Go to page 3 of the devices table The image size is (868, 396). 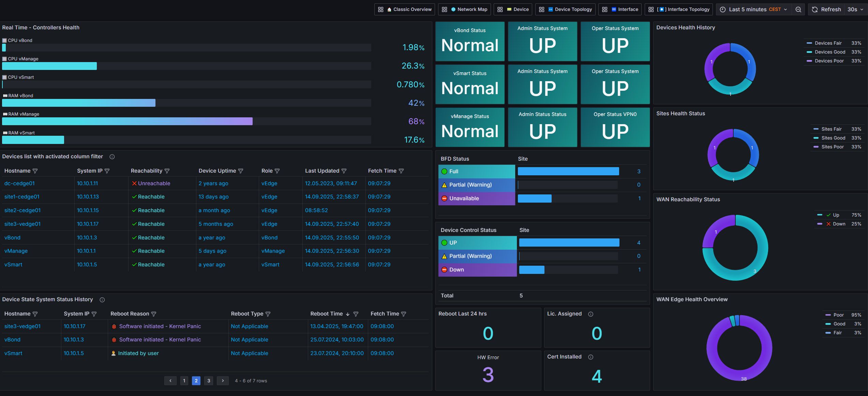click(x=208, y=381)
